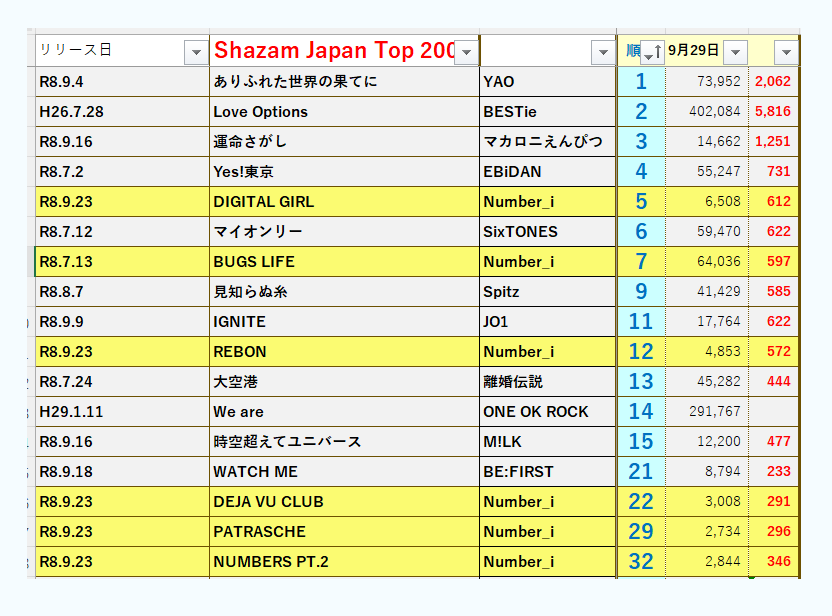
Task: Click release date H29.1.11
Action: (123, 411)
